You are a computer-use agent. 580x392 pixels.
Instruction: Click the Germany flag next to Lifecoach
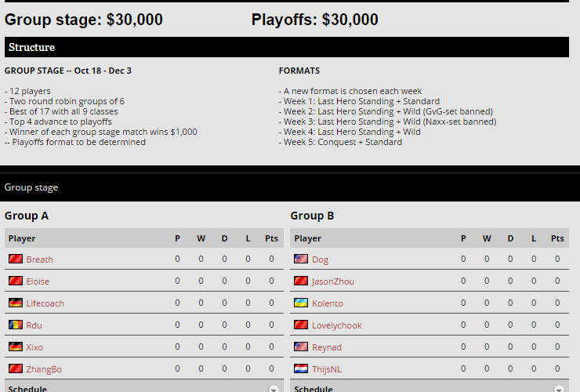[15, 303]
